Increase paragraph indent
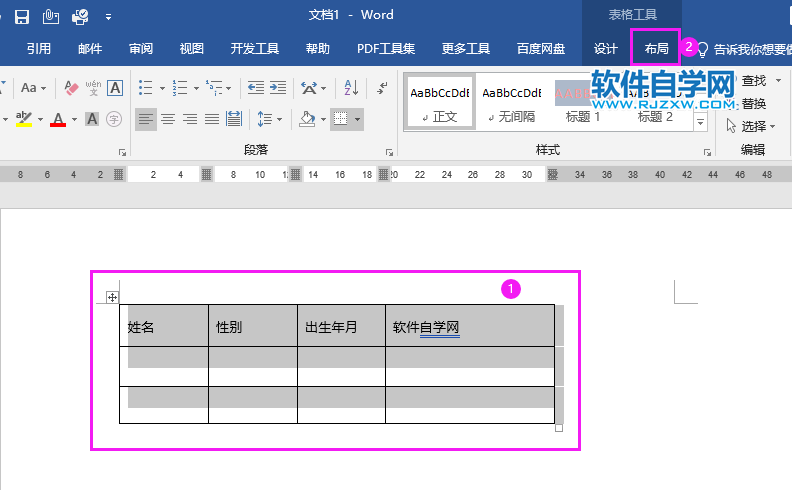The height and width of the screenshot is (490, 792). [x=278, y=88]
